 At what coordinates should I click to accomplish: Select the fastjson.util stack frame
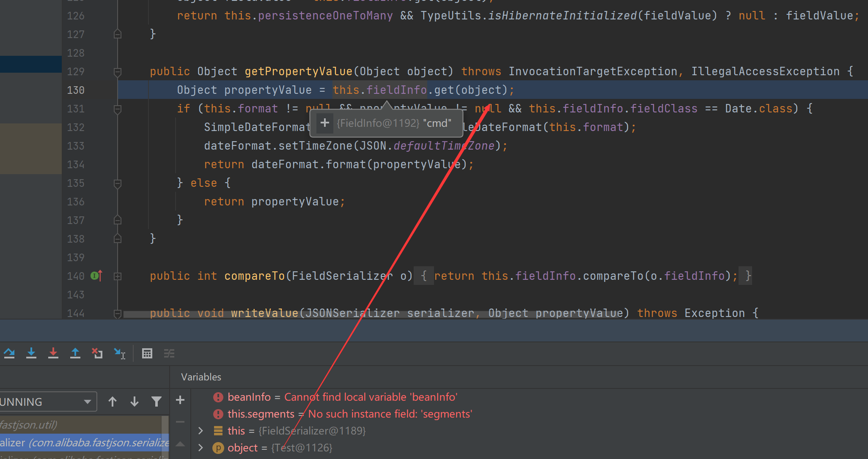(x=81, y=425)
